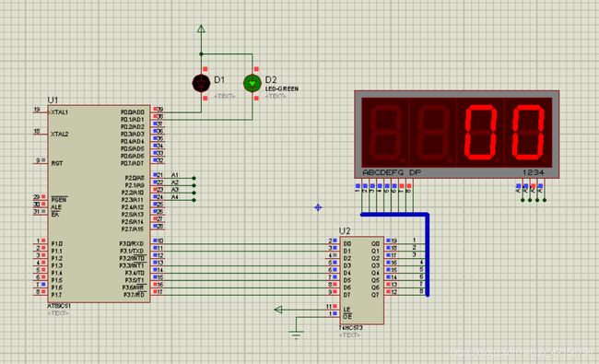Click the first unlit display digit

click(385, 132)
